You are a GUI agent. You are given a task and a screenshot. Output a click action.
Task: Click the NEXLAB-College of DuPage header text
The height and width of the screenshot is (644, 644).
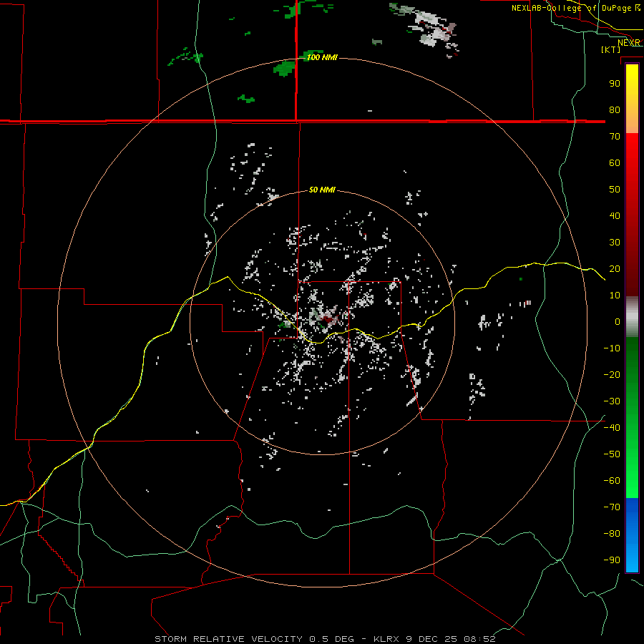[571, 8]
